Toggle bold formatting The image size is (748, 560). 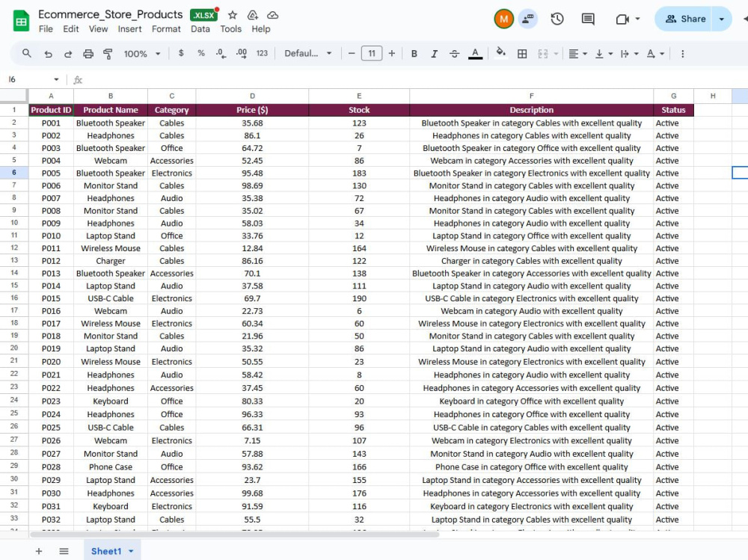pos(414,54)
